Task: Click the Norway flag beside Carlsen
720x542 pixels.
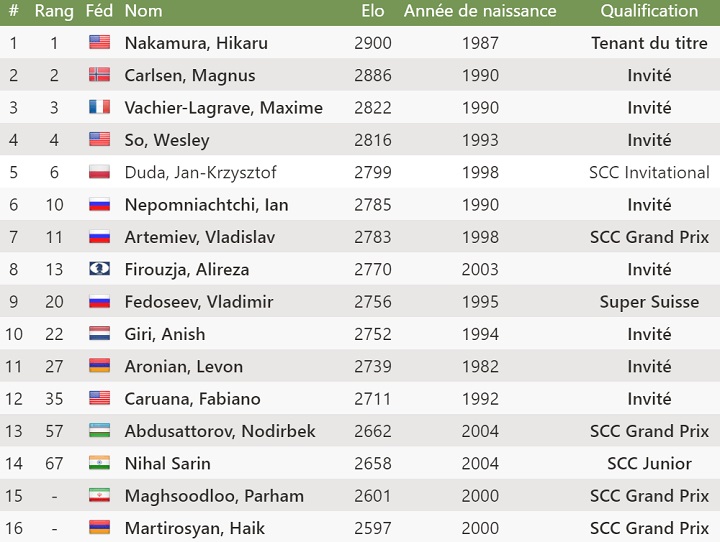Action: [100, 74]
